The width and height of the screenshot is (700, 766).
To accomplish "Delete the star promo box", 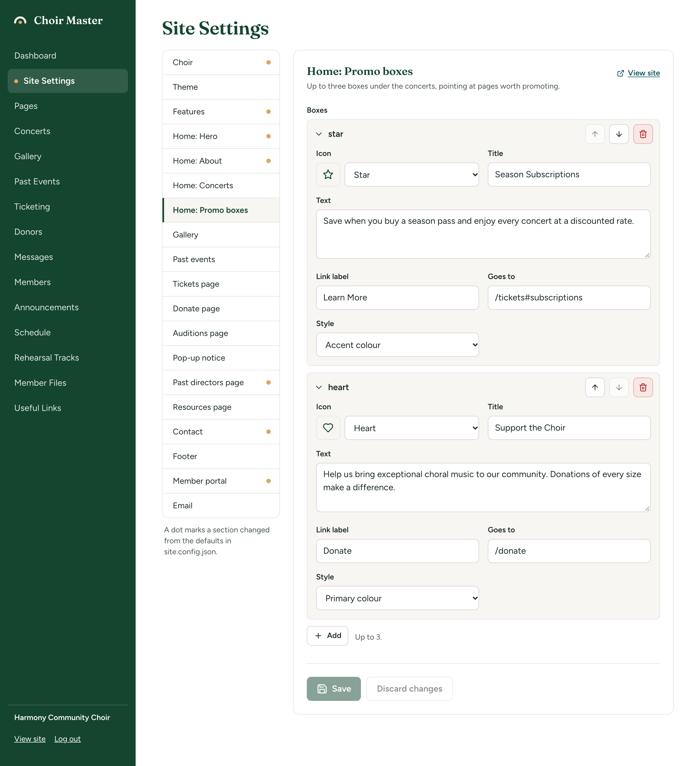I will tap(643, 134).
